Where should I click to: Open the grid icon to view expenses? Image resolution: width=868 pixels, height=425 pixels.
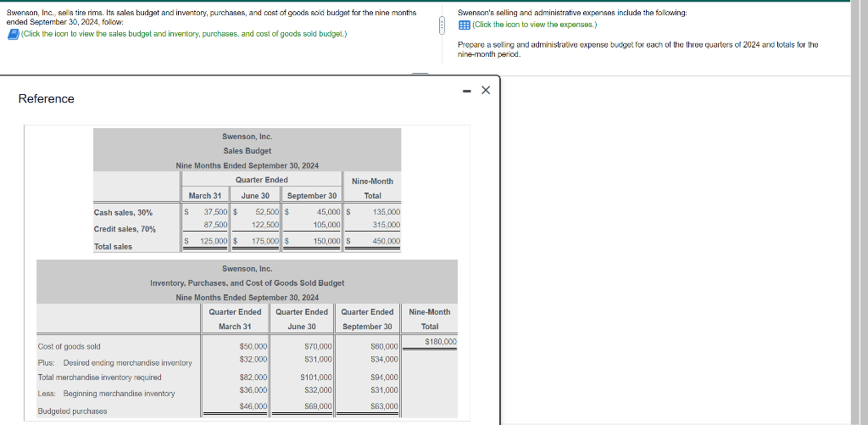465,25
